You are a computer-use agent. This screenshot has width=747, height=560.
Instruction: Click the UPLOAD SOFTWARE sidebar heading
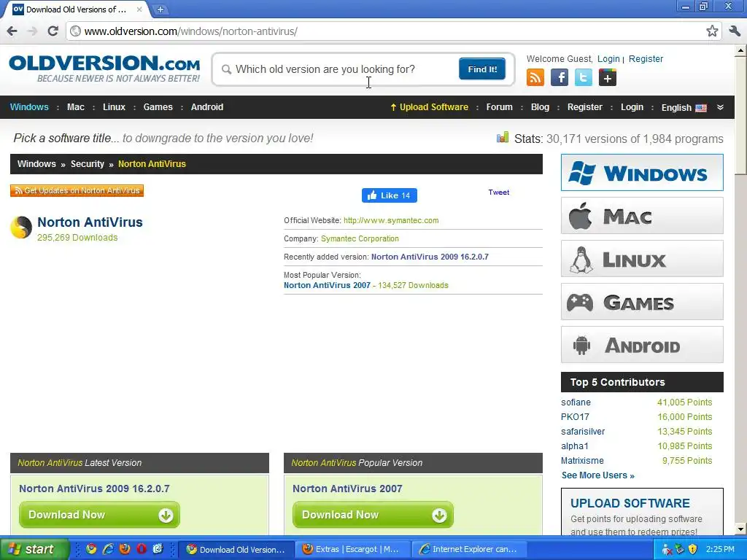pos(630,503)
